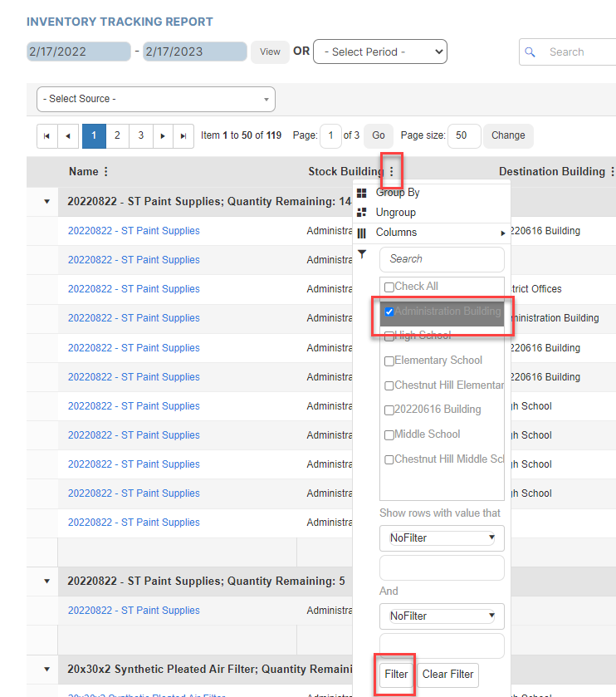Collapse the 20x30x2 Air Filter group

coord(47,670)
